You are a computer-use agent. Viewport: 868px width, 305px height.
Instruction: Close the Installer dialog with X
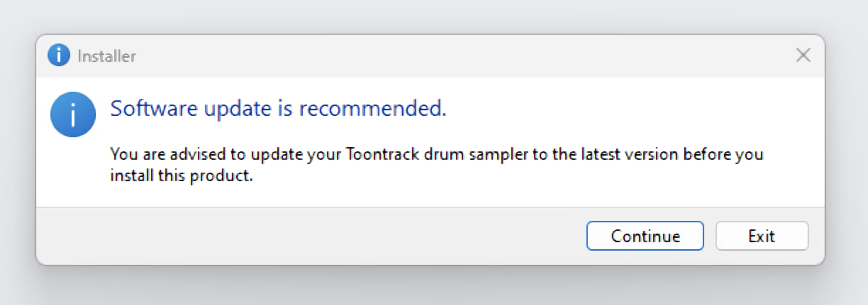(803, 56)
